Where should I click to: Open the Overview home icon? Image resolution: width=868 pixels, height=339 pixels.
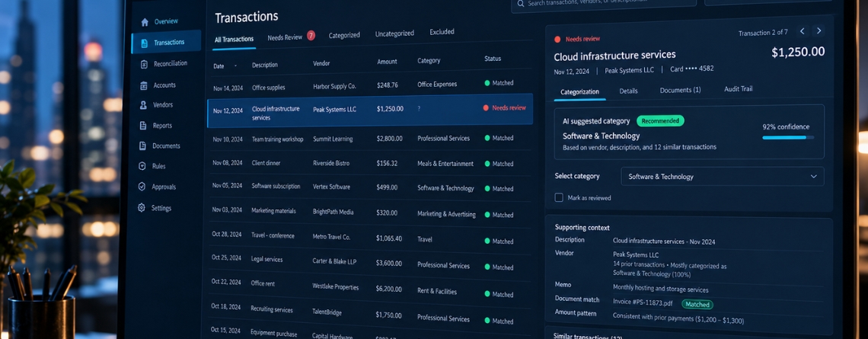click(145, 22)
